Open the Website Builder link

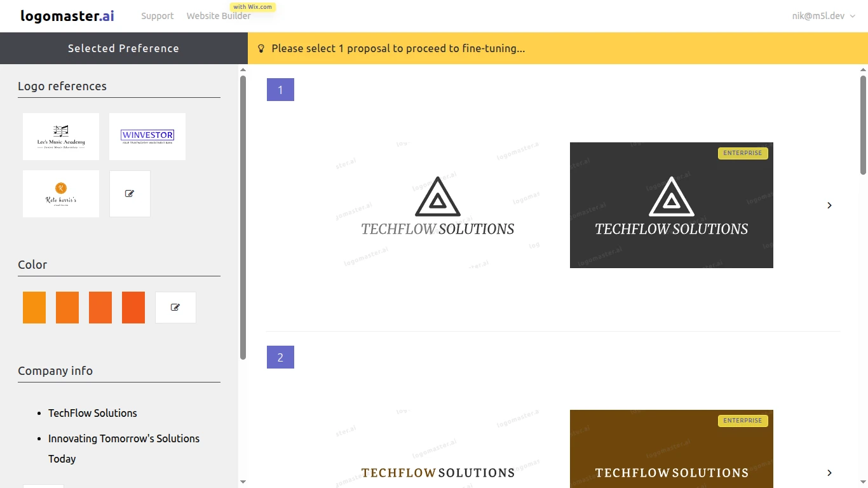219,16
